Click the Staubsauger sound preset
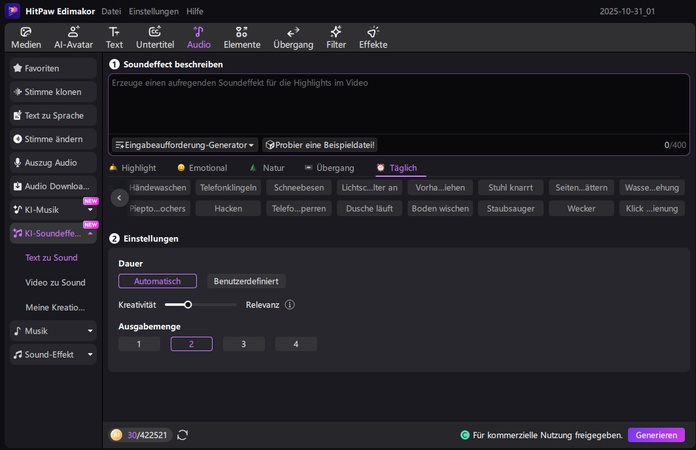Viewport: 696px width, 450px height. 510,208
